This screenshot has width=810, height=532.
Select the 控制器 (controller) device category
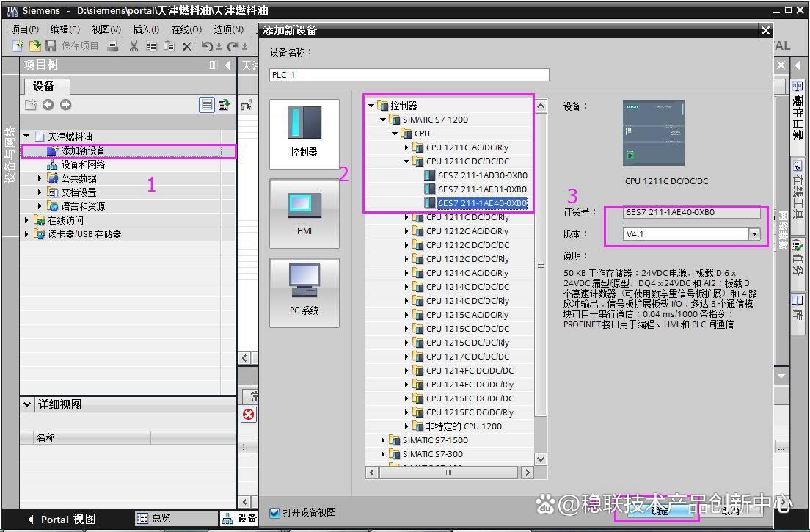tap(304, 134)
